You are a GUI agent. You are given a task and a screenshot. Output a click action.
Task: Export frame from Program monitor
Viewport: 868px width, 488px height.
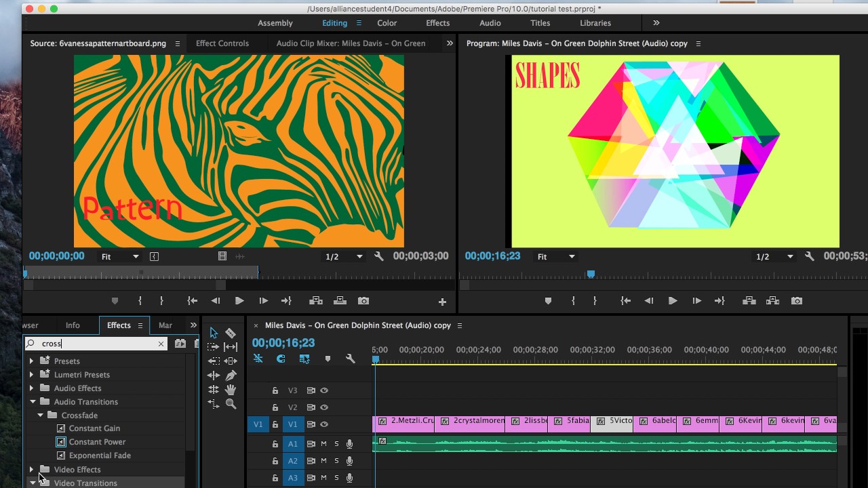tap(797, 301)
